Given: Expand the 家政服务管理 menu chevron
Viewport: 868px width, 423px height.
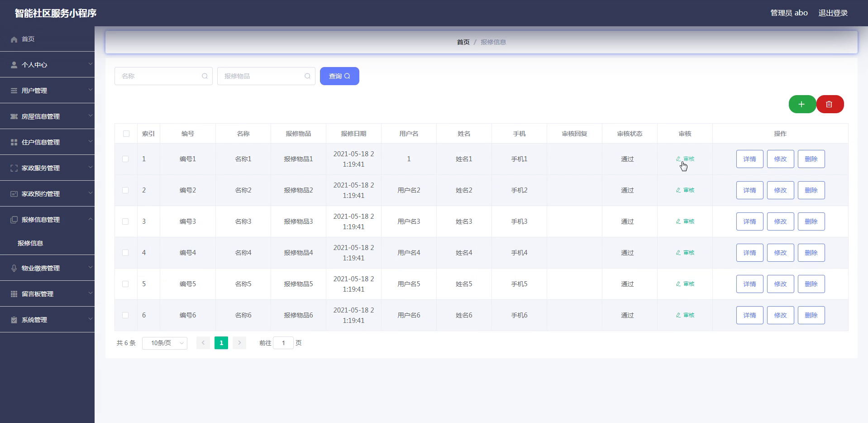Looking at the screenshot, I should point(90,167).
